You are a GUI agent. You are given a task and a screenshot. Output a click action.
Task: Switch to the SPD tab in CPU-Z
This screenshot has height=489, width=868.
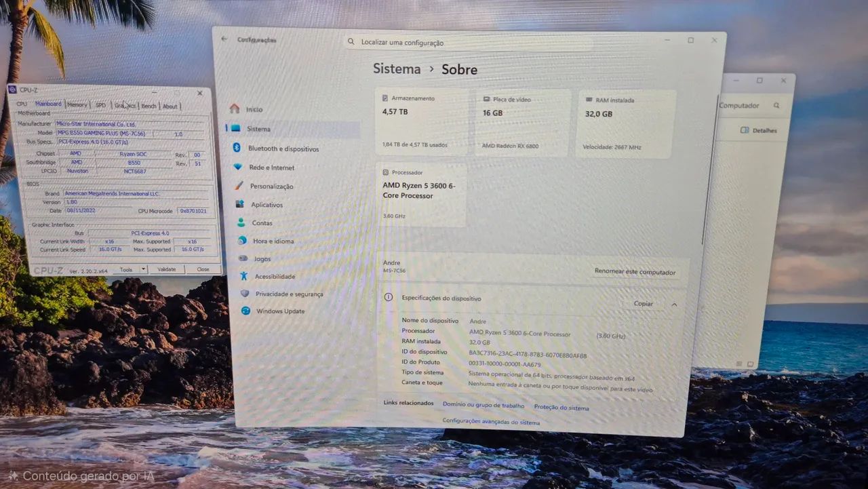[100, 105]
